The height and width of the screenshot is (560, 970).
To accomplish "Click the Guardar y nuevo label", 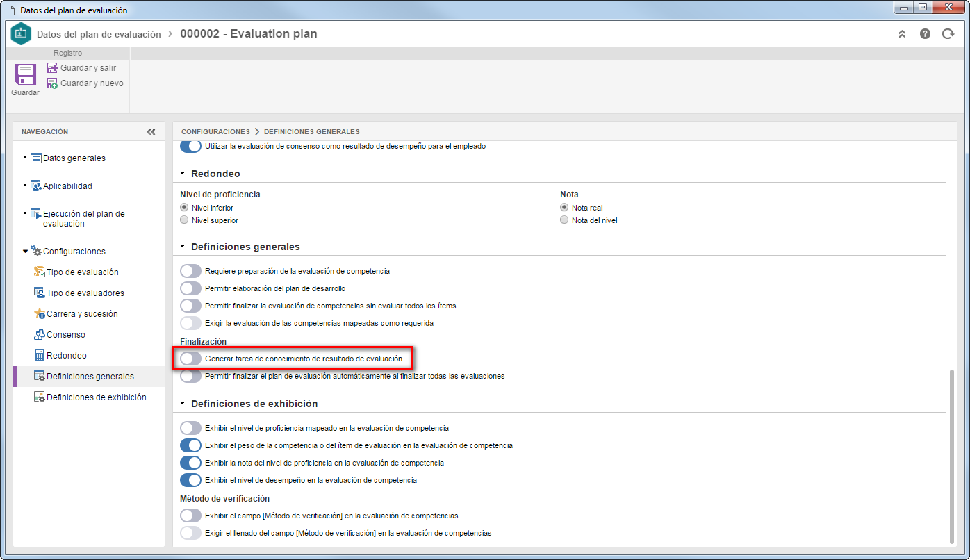I will [x=92, y=83].
